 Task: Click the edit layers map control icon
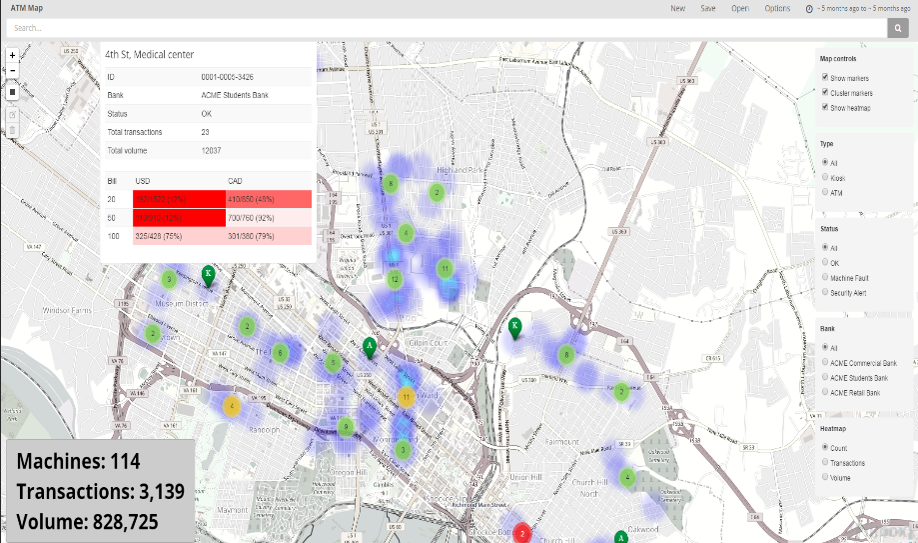12,115
